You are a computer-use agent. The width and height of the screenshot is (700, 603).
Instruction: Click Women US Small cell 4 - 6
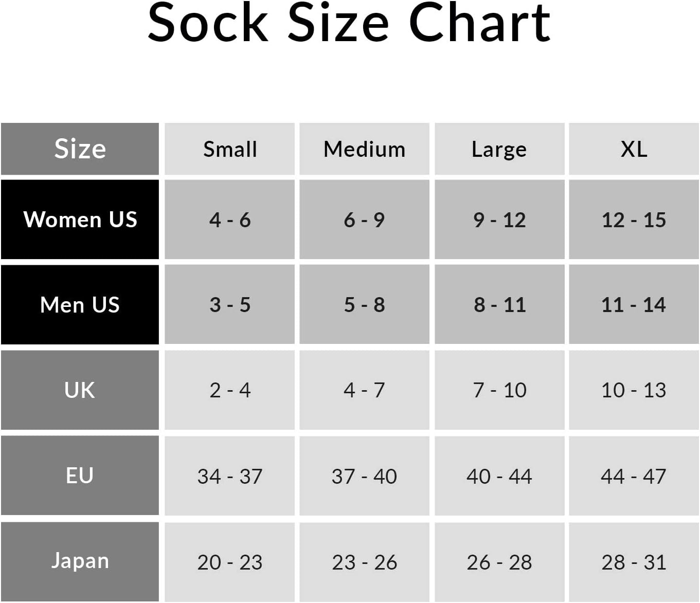point(229,220)
